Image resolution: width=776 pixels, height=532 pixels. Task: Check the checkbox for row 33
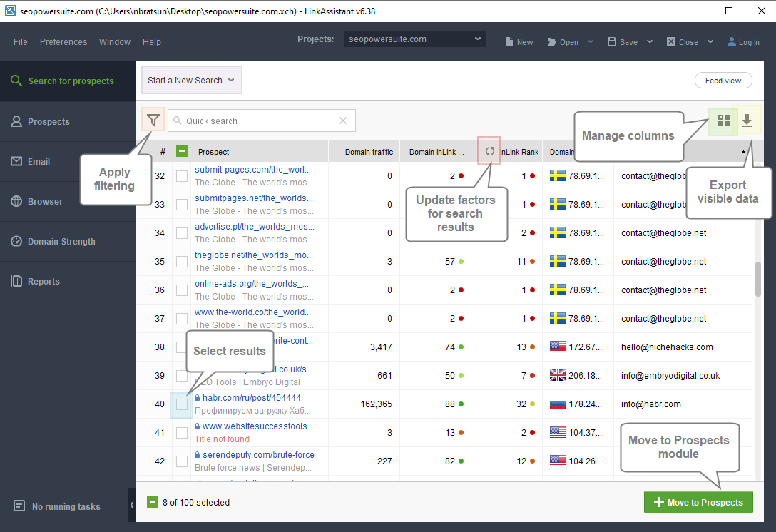click(182, 205)
